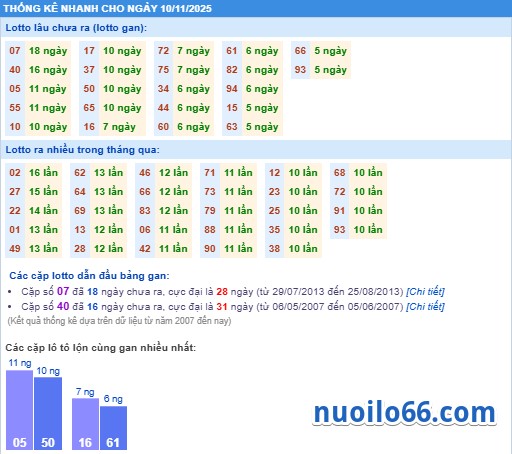Screen dimensions: 512x454
Task: Click frequent number 88 with 11 lần
Action: (x=210, y=230)
